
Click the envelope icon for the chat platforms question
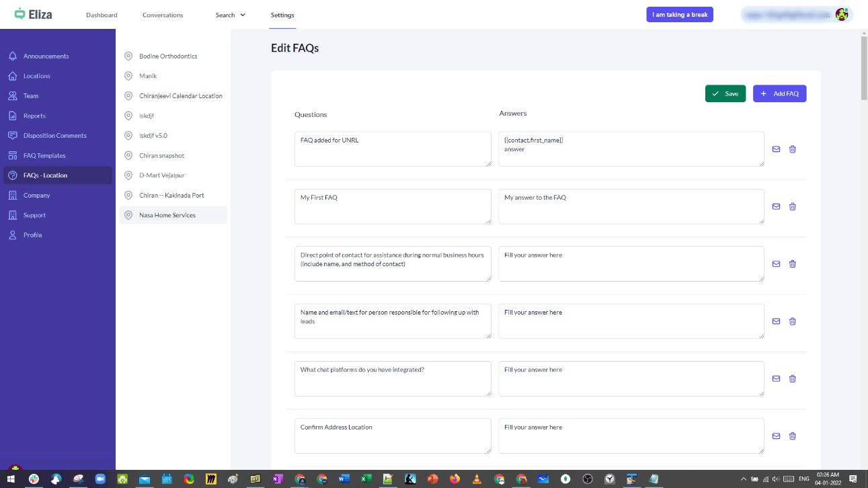pos(776,378)
